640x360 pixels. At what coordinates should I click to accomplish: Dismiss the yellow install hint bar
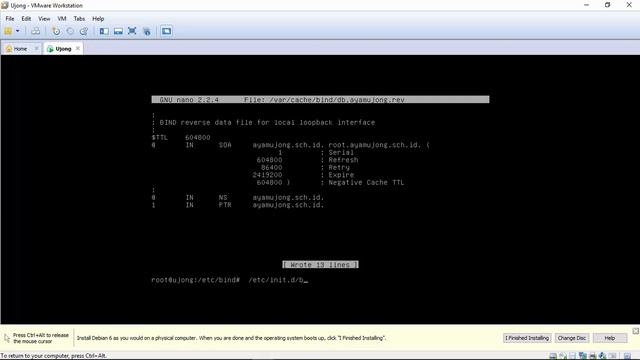click(636, 331)
